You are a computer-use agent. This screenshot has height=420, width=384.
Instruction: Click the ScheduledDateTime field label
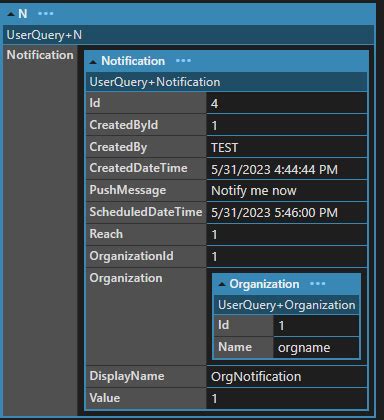tap(146, 212)
